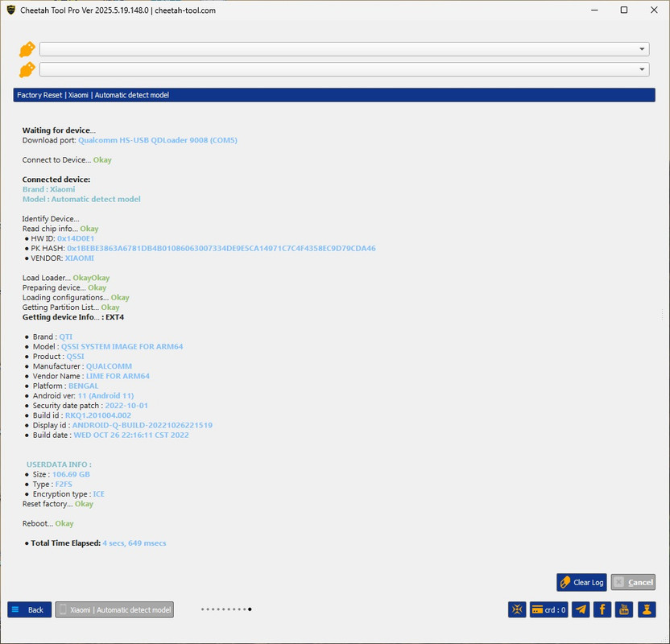
Task: Click the crossed arrows icon left of crd
Action: [517, 610]
